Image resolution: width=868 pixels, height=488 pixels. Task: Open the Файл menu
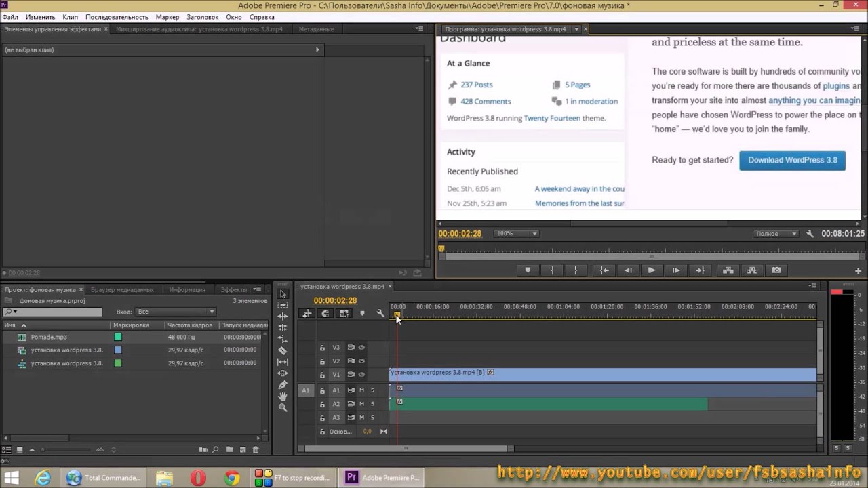coord(10,17)
